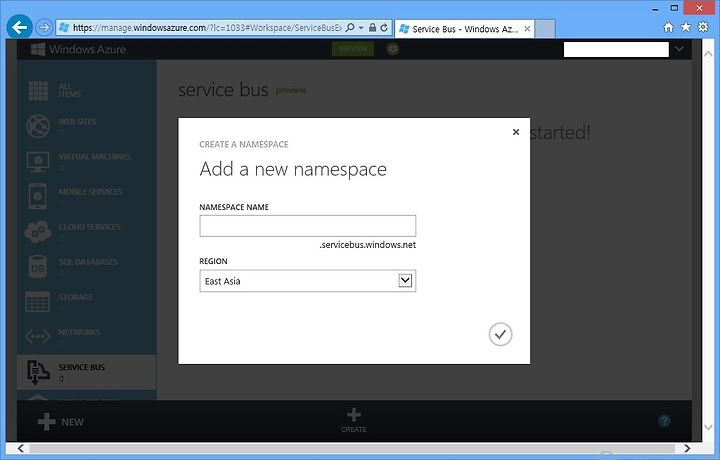Click the security lock icon in address bar

tap(372, 28)
